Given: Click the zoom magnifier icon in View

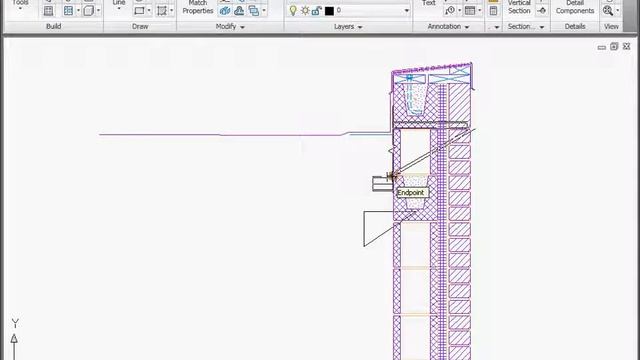Looking at the screenshot, I should [x=608, y=11].
